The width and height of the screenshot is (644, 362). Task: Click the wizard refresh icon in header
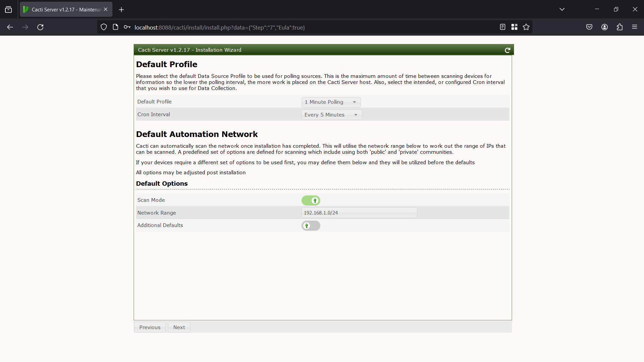[507, 50]
